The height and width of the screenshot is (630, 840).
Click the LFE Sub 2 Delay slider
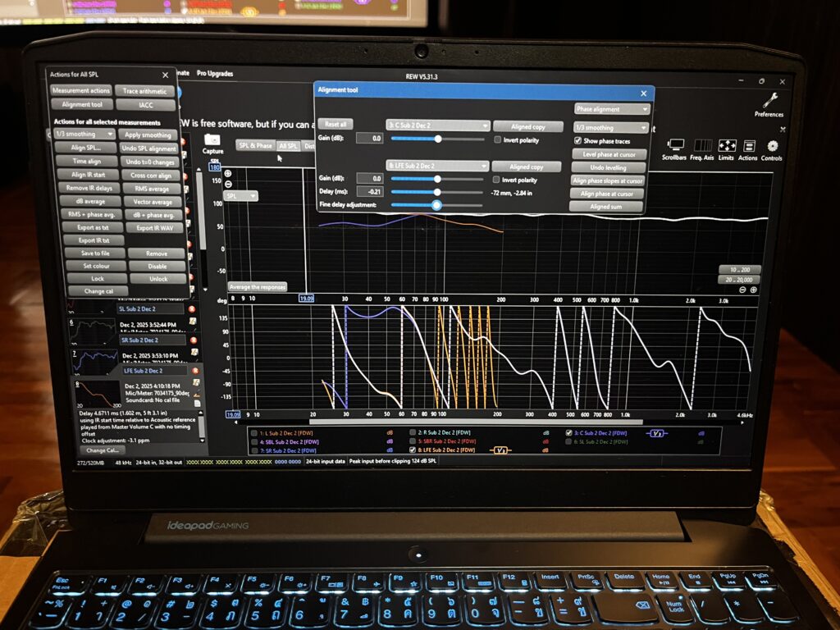[x=437, y=192]
